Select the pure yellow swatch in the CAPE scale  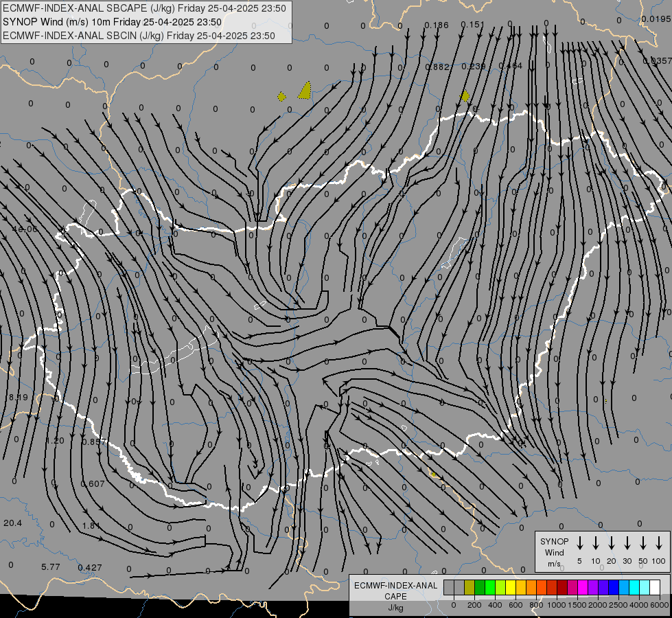511,587
